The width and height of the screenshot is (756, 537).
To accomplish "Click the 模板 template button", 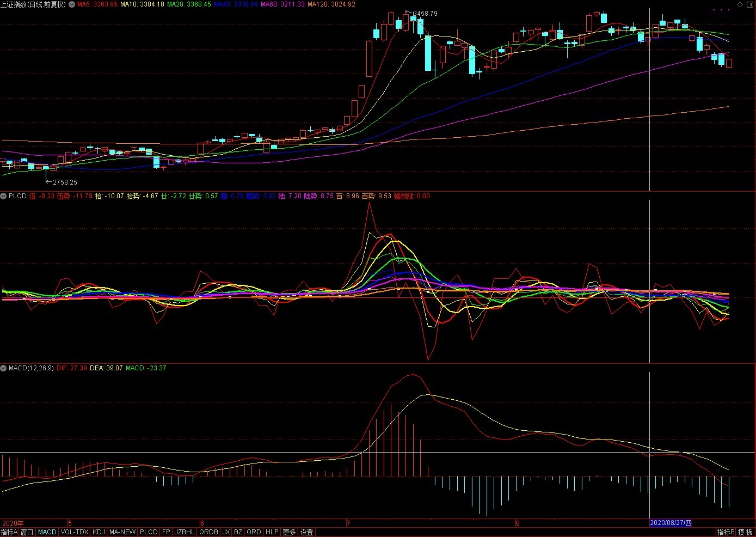I will 746,532.
